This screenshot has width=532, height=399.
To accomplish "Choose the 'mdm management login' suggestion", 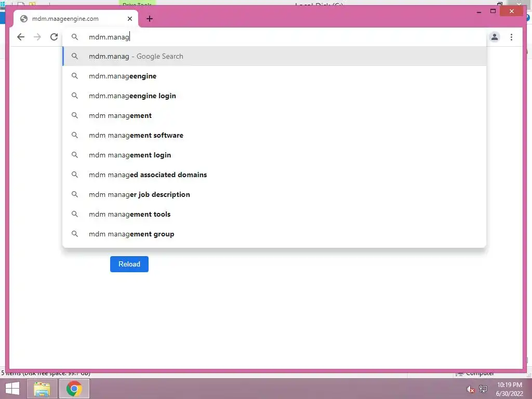I will click(274, 155).
